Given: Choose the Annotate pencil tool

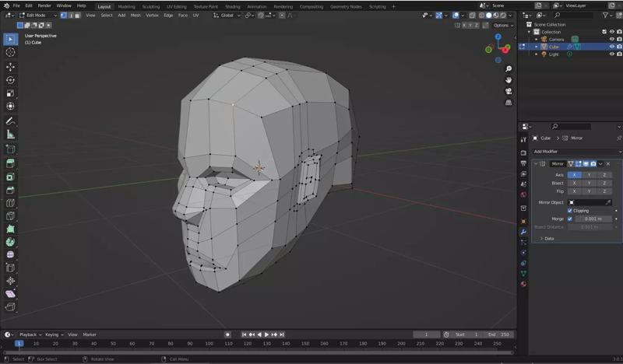Looking at the screenshot, I should coord(10,121).
